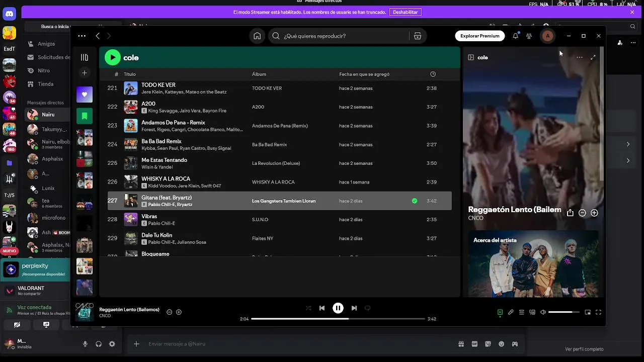Open album La Revolucion (Deluxe)
This screenshot has height=362, width=644.
pos(276,163)
